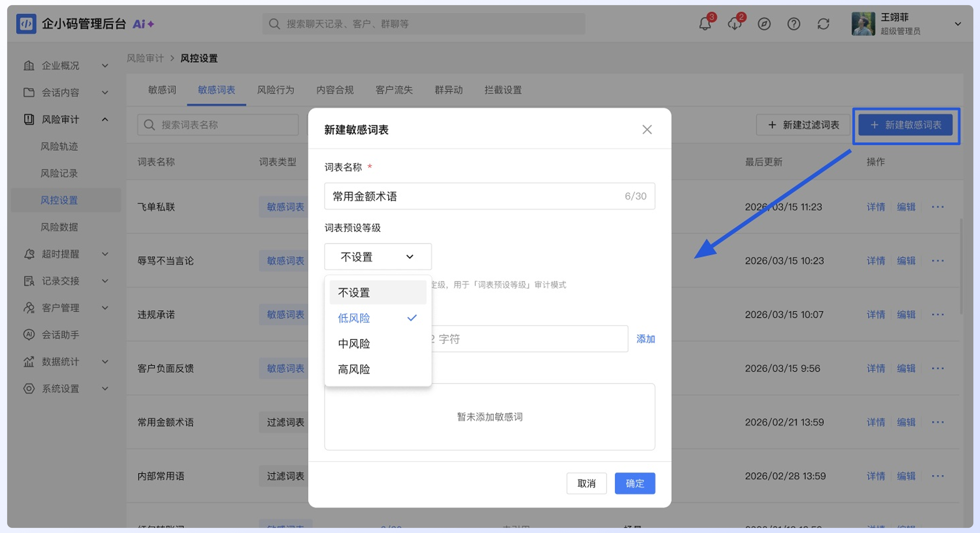Click the 新建过滤词表 button
Screen dimensions: 980x533
point(803,125)
